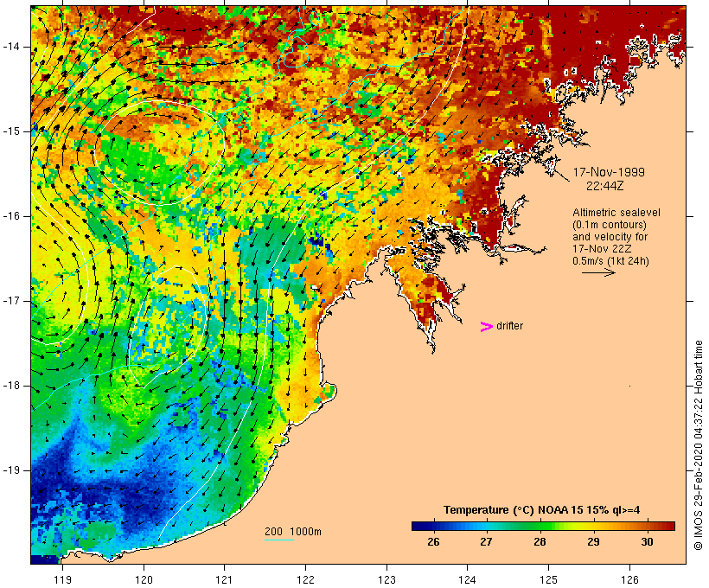Click the IMOS copyright timestamp text
709x588 pixels.
click(x=698, y=445)
